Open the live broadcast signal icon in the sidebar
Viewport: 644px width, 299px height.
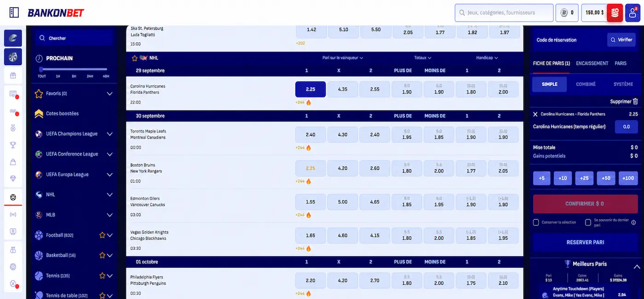click(x=13, y=214)
